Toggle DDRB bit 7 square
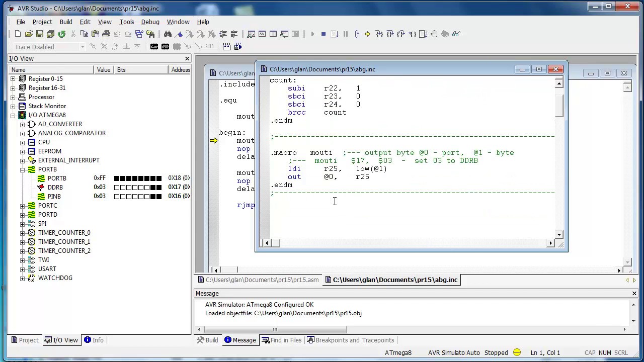644x362 pixels. tap(117, 188)
